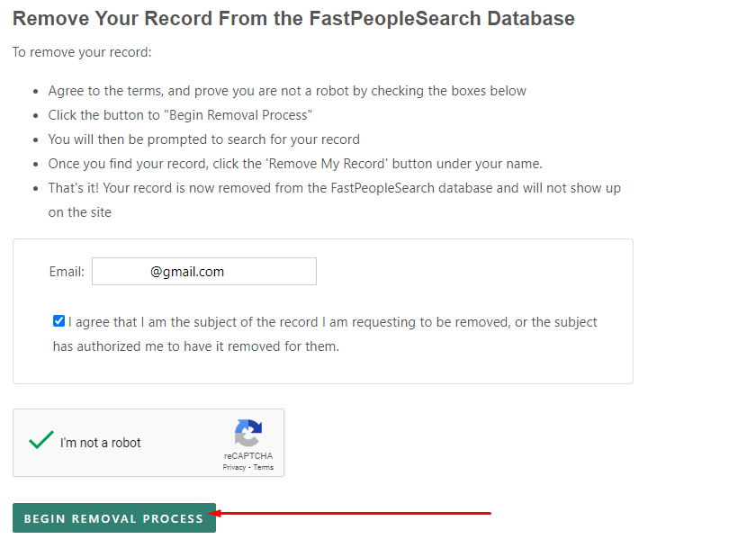Click the "Remove My Record" instruction bullet

click(295, 164)
